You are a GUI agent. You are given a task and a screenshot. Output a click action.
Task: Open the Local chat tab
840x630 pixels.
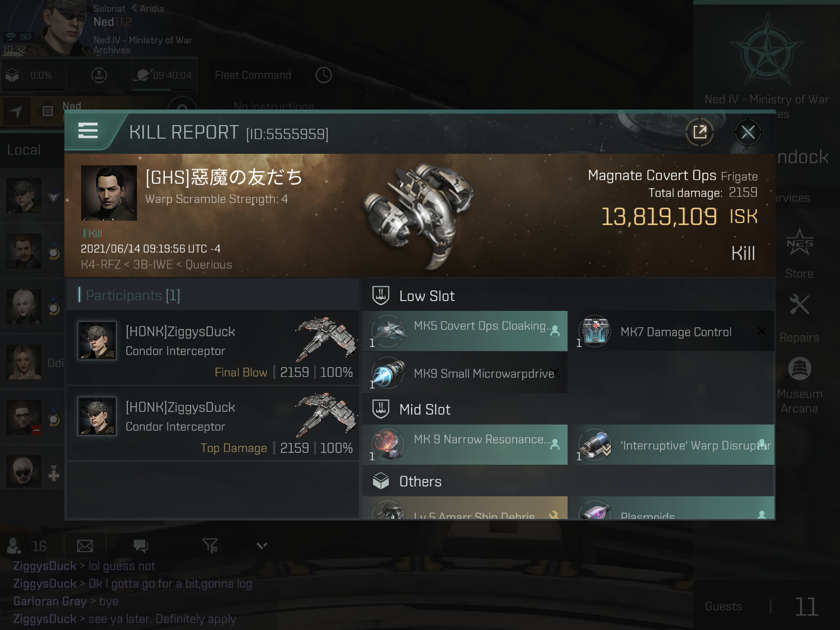[x=24, y=150]
